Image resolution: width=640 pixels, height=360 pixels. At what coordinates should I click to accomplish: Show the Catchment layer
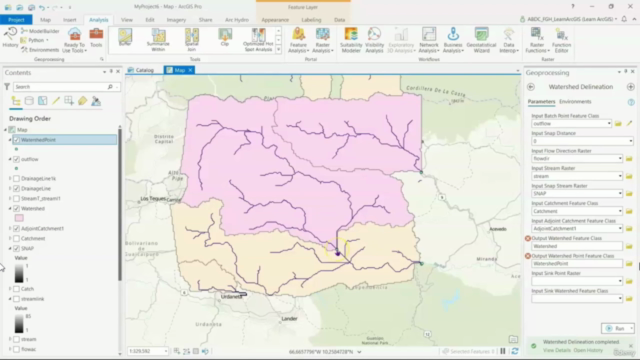coord(16,238)
